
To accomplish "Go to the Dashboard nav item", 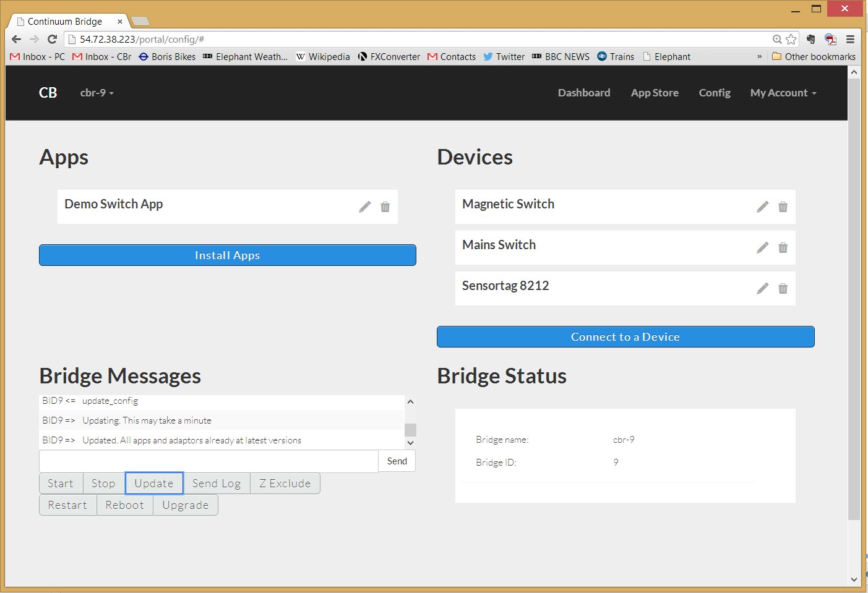I will coord(584,93).
